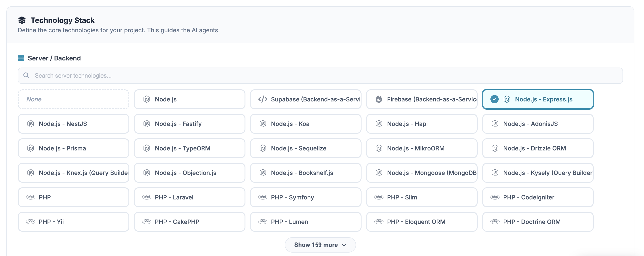The width and height of the screenshot is (644, 256).
Task: Choose Node.js - Fastify technology
Action: (x=189, y=124)
